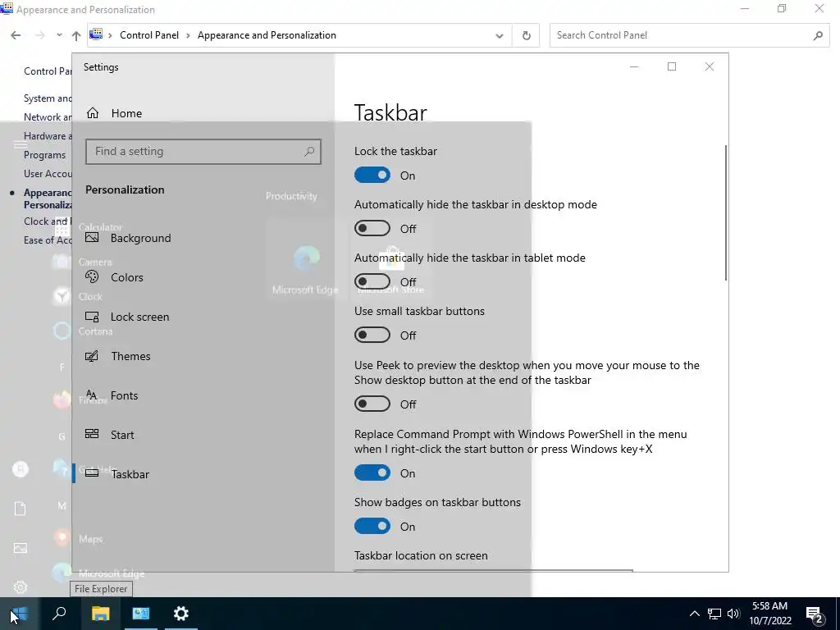The image size is (840, 630).
Task: Open Programs link in Control Panel sidebar
Action: click(x=44, y=155)
